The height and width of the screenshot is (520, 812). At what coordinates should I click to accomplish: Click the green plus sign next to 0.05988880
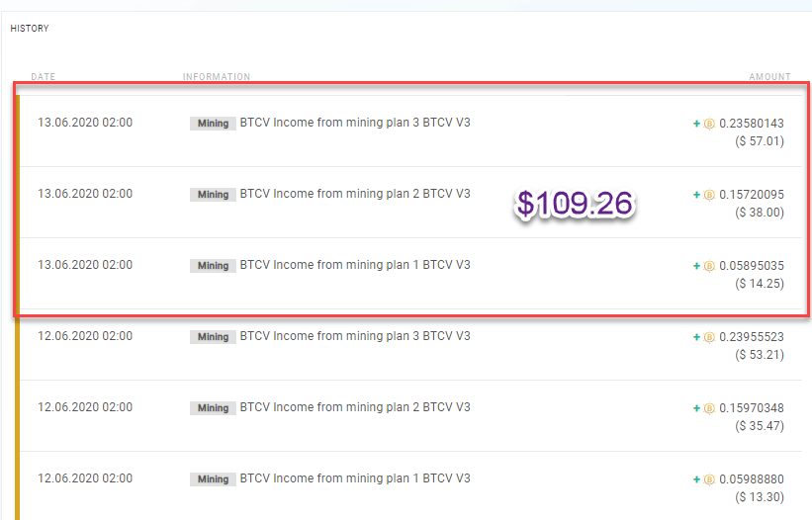(696, 479)
